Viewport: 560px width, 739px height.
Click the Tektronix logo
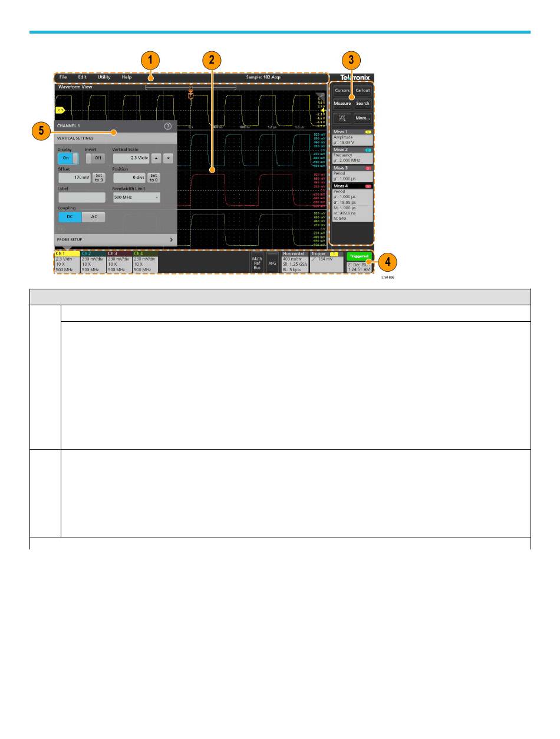coord(355,77)
